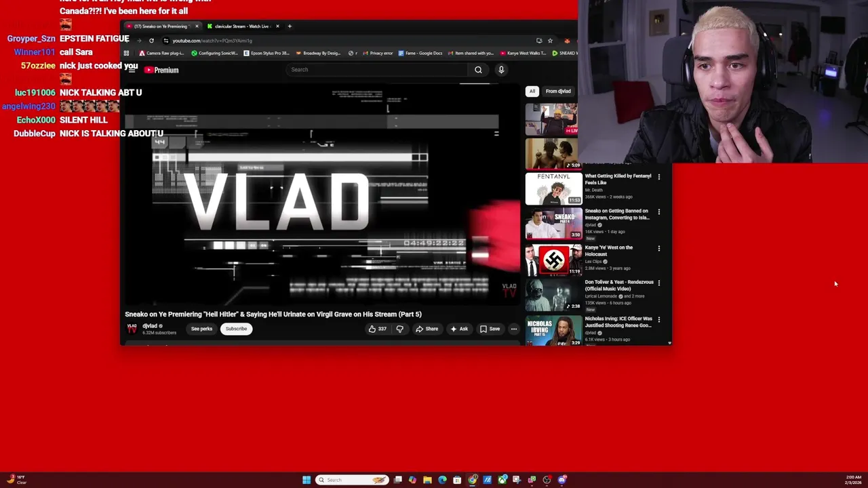Click the See perks button
Image resolution: width=868 pixels, height=488 pixels.
[x=201, y=329]
